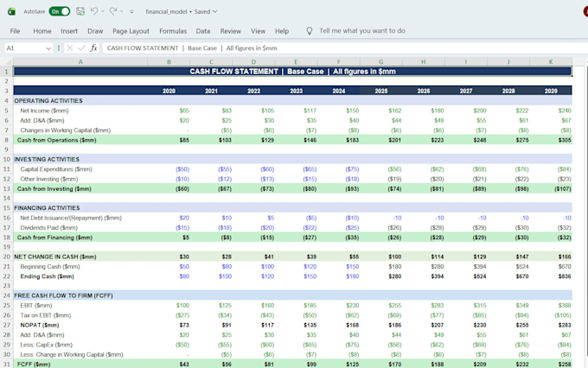Viewport: 588px width, 368px height.
Task: Click the Select All corner triangle
Action: pyautogui.click(x=7, y=62)
